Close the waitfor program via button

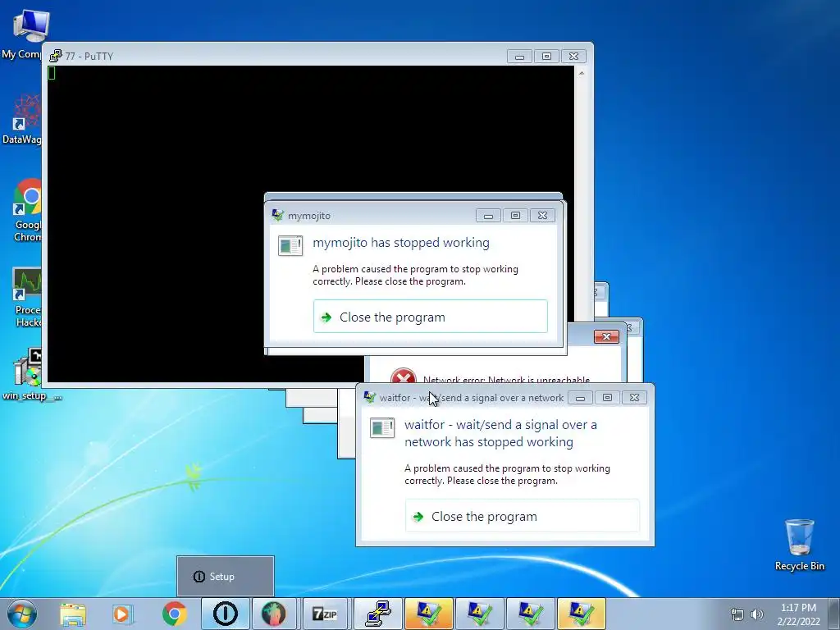[523, 516]
